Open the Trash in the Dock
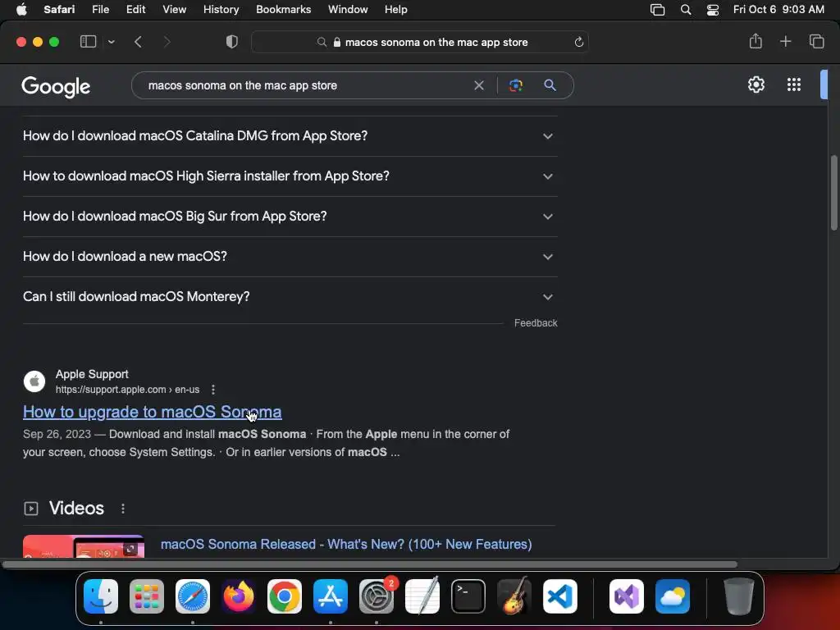Viewport: 840px width, 630px height. pyautogui.click(x=739, y=596)
